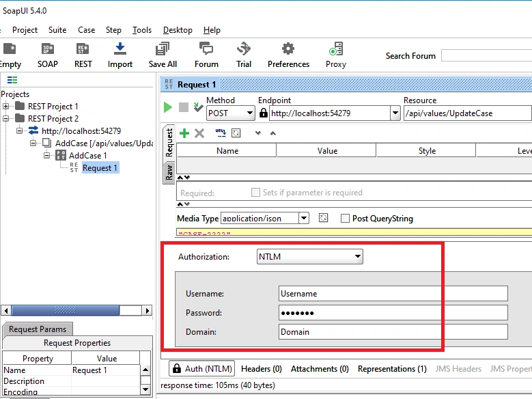
Task: Click the Request Properties header
Action: [77, 343]
